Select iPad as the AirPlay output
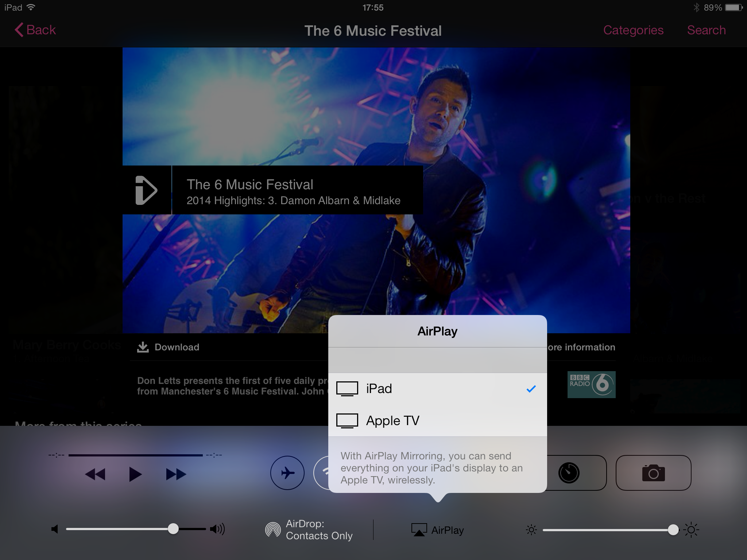This screenshot has width=747, height=560. pos(437,389)
